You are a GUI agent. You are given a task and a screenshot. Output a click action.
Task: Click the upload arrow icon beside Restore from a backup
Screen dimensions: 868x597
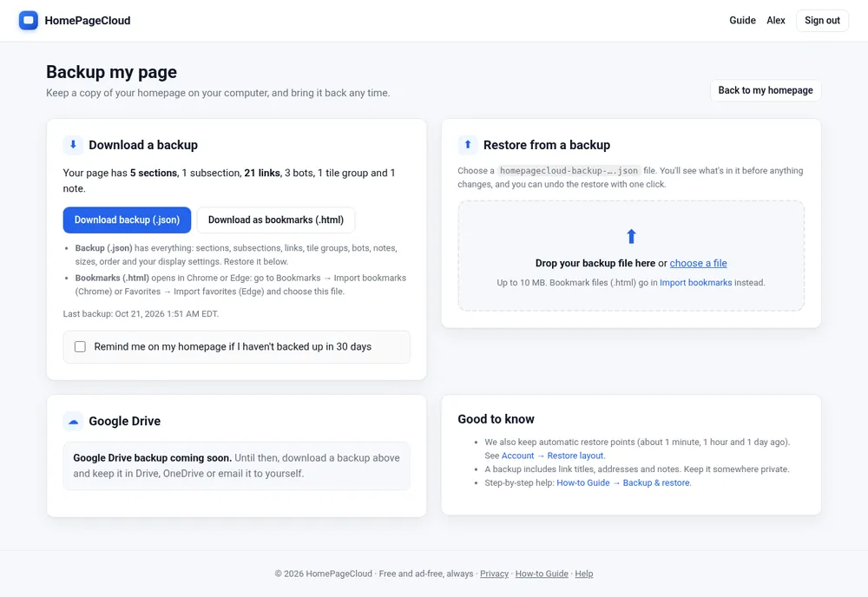click(468, 144)
